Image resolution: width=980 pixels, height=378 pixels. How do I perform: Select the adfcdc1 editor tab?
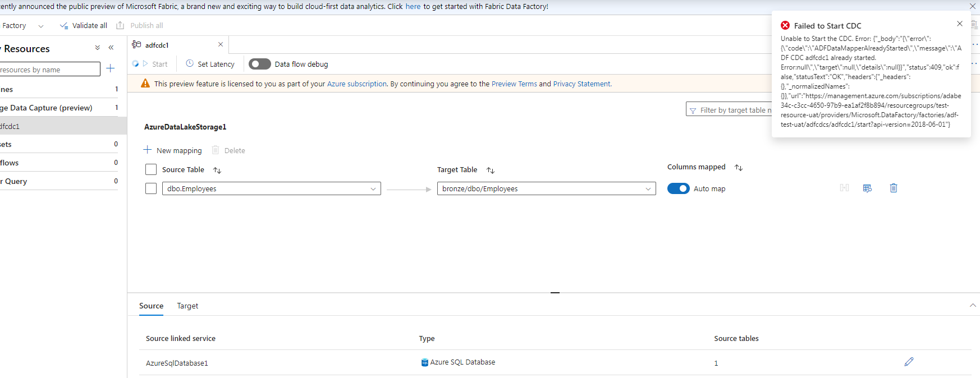pyautogui.click(x=178, y=45)
